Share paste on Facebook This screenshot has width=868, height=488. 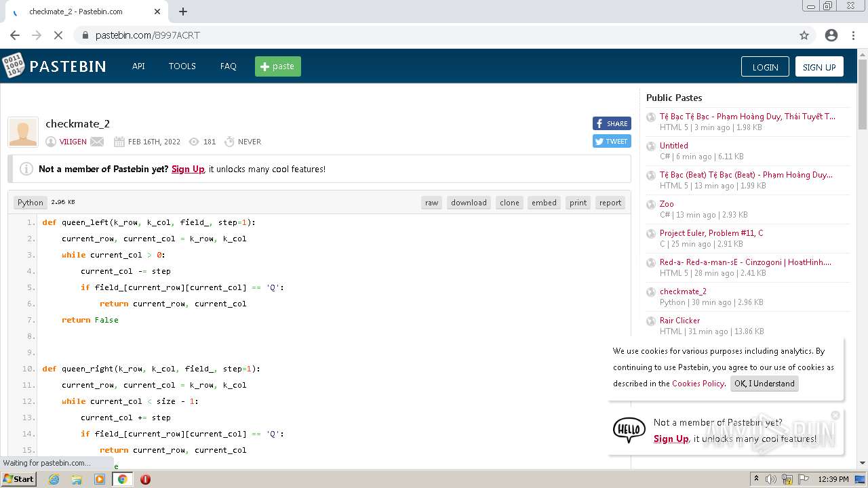[612, 123]
